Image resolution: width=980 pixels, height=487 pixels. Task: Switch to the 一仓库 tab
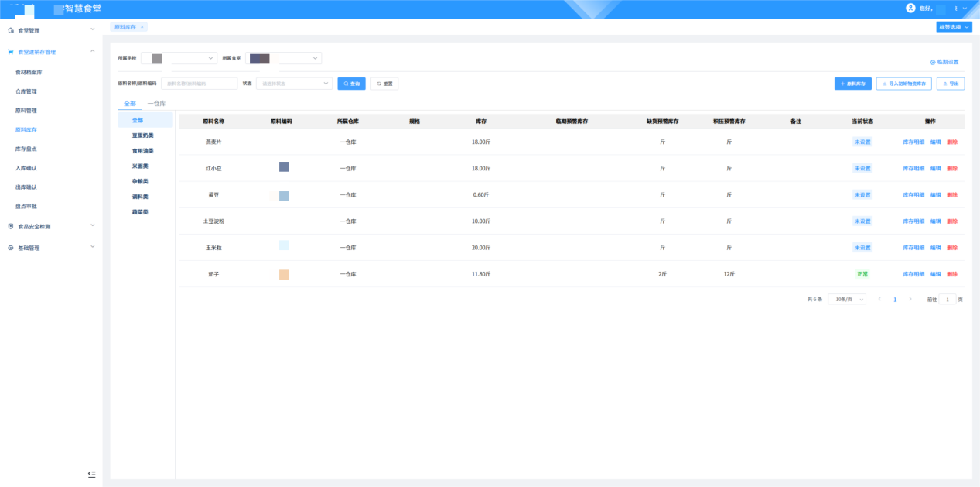[x=156, y=103]
